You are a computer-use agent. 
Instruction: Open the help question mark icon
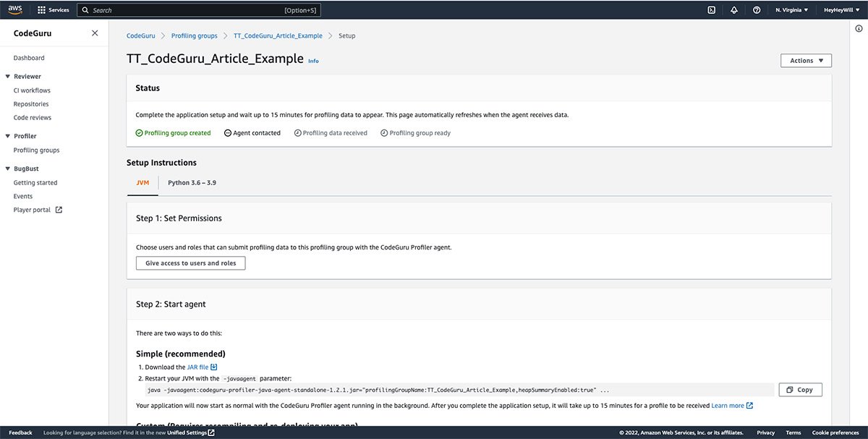click(757, 10)
